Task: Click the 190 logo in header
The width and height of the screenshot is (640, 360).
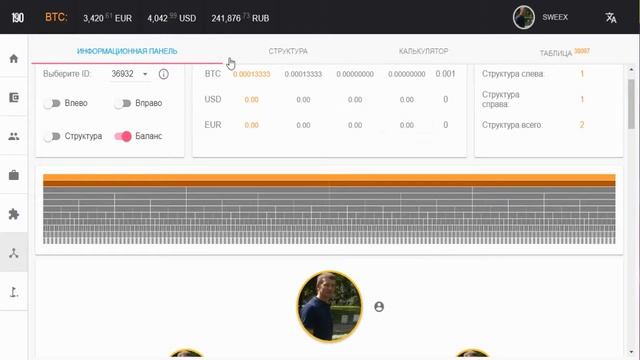Action: coord(17,18)
